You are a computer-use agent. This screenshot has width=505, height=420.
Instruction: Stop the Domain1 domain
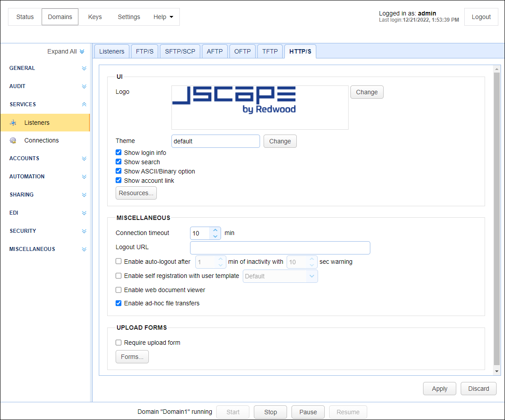pos(271,412)
